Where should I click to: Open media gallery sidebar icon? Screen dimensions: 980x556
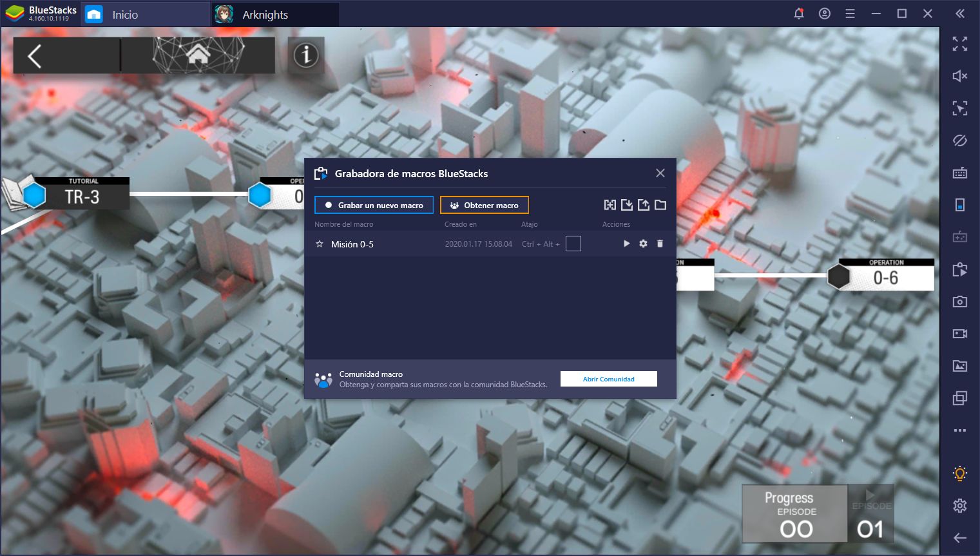tap(960, 366)
